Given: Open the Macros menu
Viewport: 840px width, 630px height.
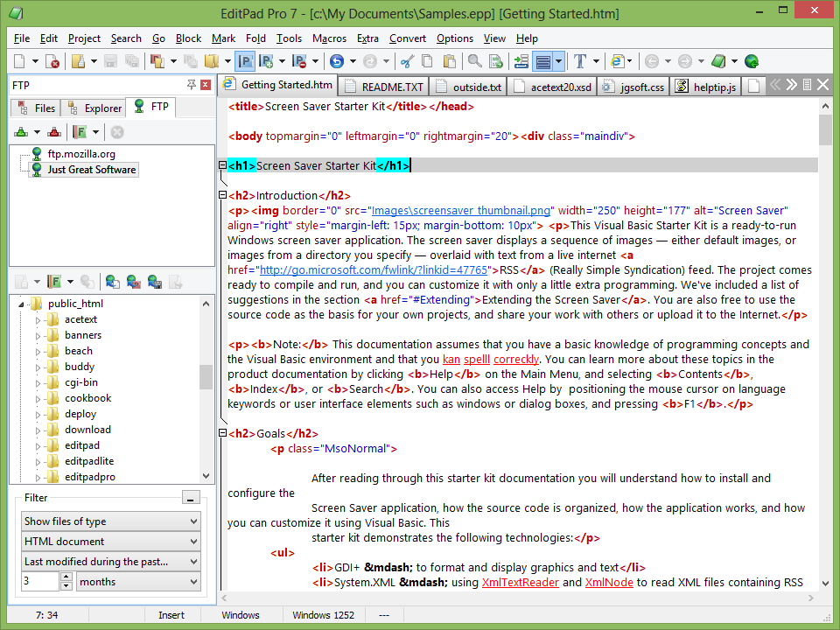Looking at the screenshot, I should click(x=329, y=38).
